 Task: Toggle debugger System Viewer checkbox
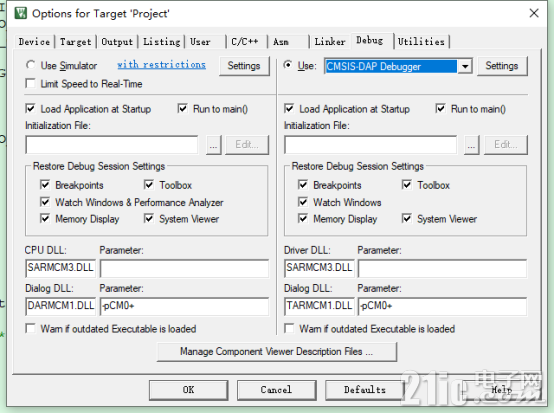coord(407,219)
